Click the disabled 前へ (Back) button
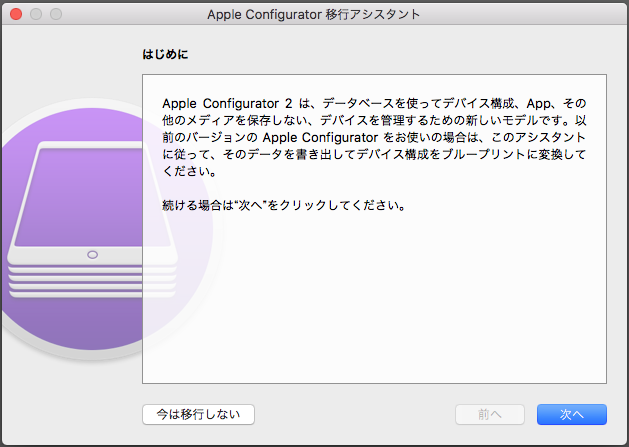 pos(490,414)
